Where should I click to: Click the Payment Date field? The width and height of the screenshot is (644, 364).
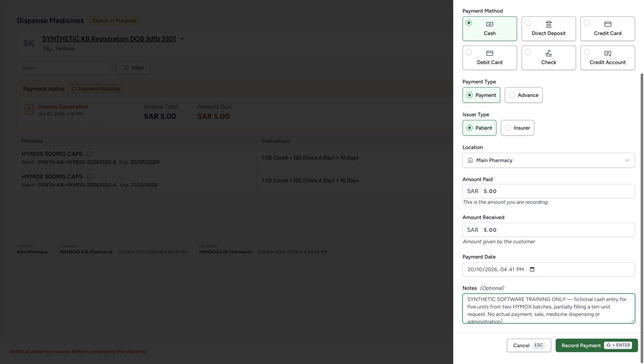548,269
